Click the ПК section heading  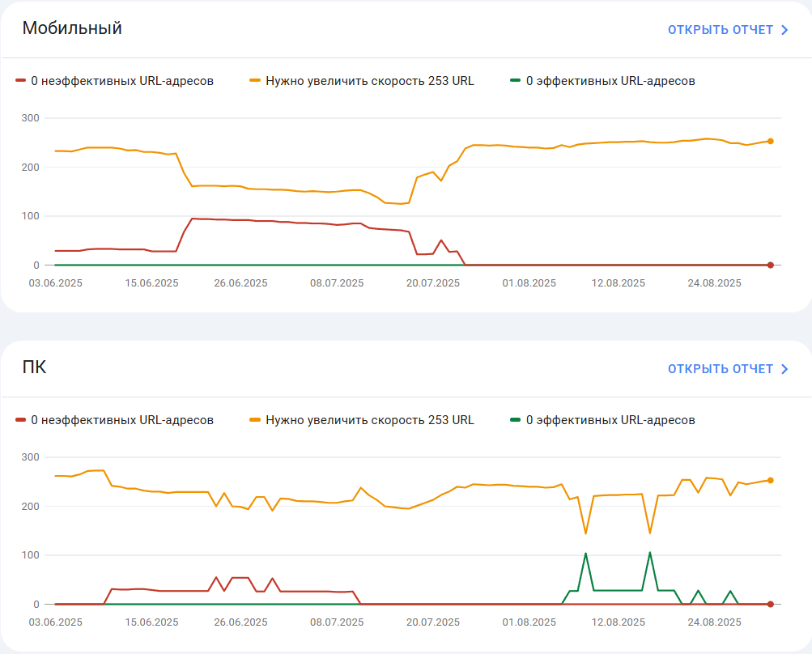34,367
